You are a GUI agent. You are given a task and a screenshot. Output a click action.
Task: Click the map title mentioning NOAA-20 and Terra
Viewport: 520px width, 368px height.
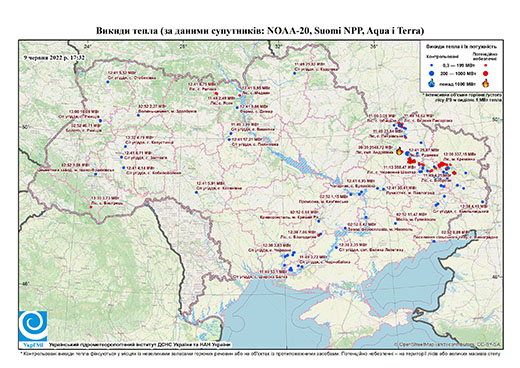pos(260,31)
